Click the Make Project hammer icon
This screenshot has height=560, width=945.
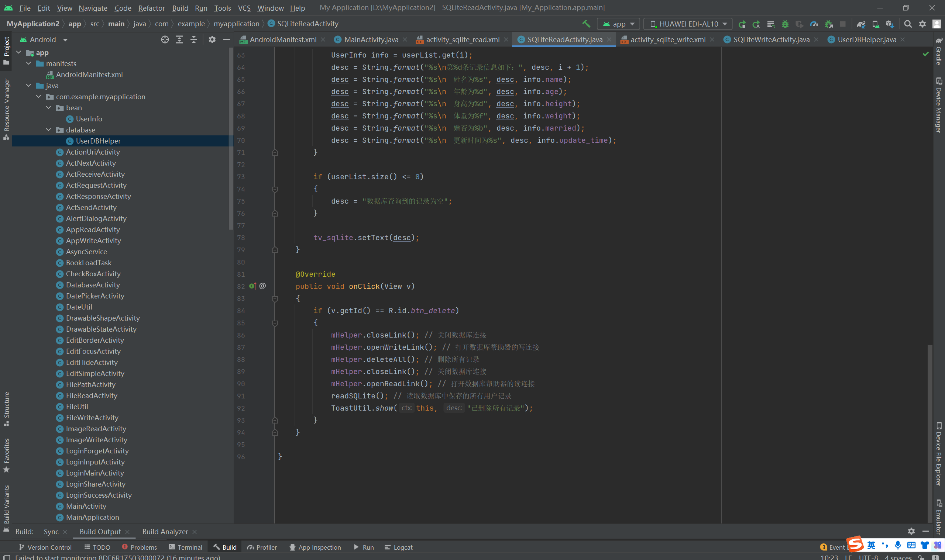click(x=586, y=24)
